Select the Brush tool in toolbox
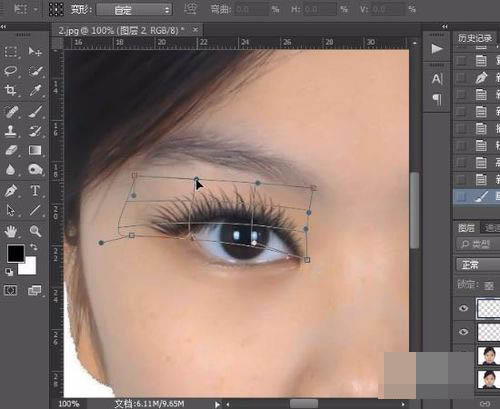Viewport: 500px width, 409px height. pyautogui.click(x=35, y=112)
